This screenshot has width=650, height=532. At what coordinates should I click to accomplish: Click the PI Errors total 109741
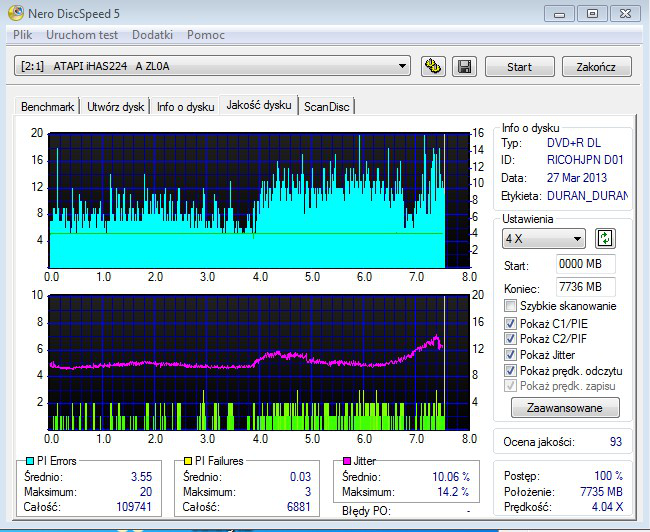[x=134, y=507]
